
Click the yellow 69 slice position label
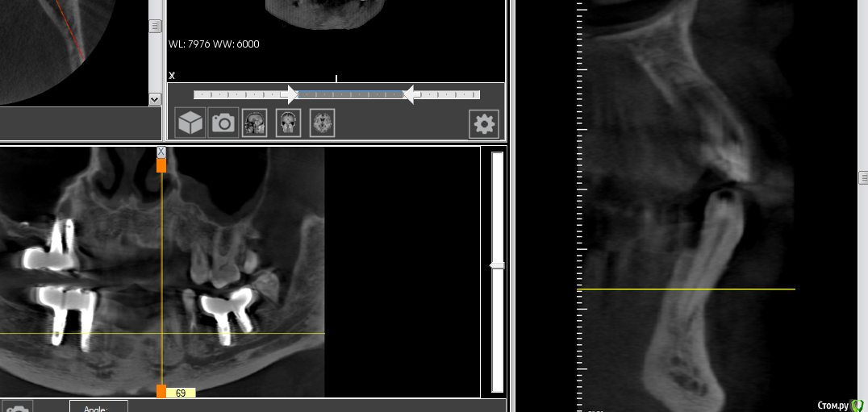click(x=181, y=393)
